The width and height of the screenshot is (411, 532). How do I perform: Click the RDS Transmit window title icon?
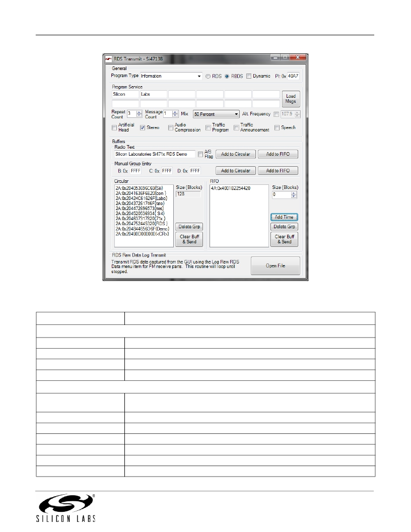point(108,59)
